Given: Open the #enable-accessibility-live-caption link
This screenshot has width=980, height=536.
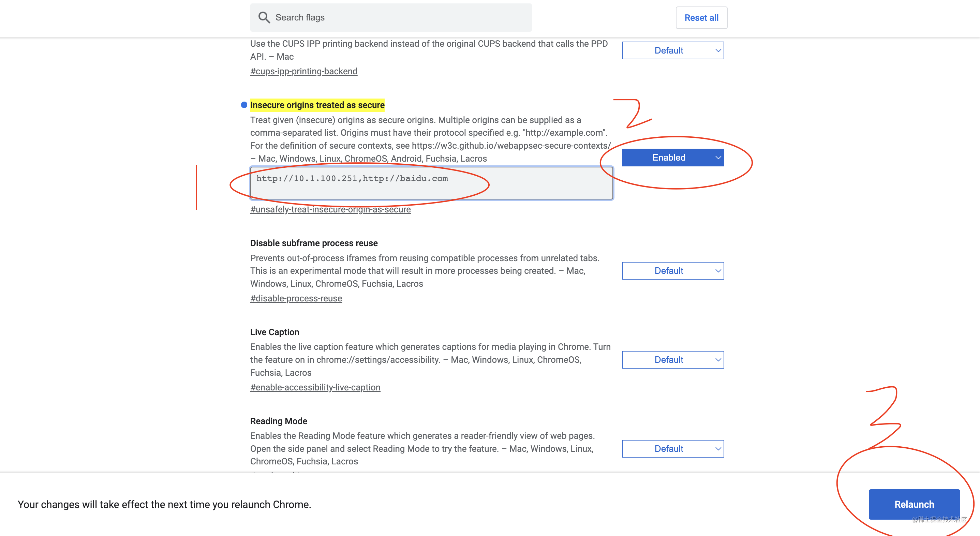Looking at the screenshot, I should (315, 387).
